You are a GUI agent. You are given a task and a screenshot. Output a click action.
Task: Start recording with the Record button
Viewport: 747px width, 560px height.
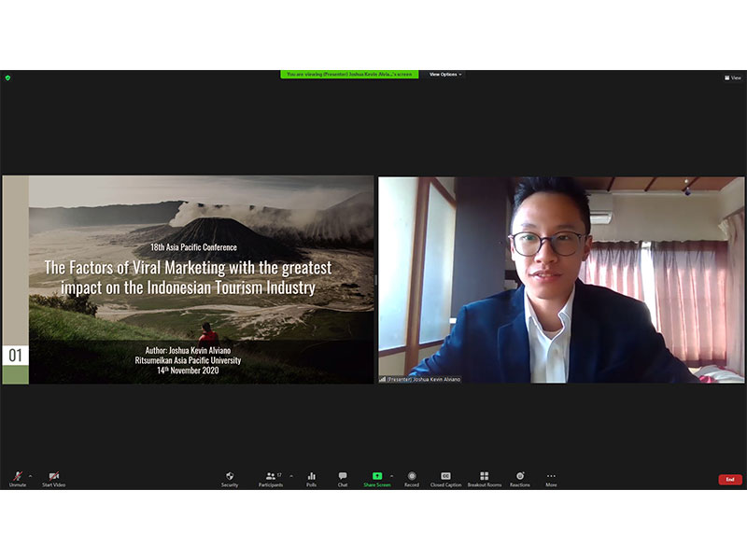click(x=412, y=478)
